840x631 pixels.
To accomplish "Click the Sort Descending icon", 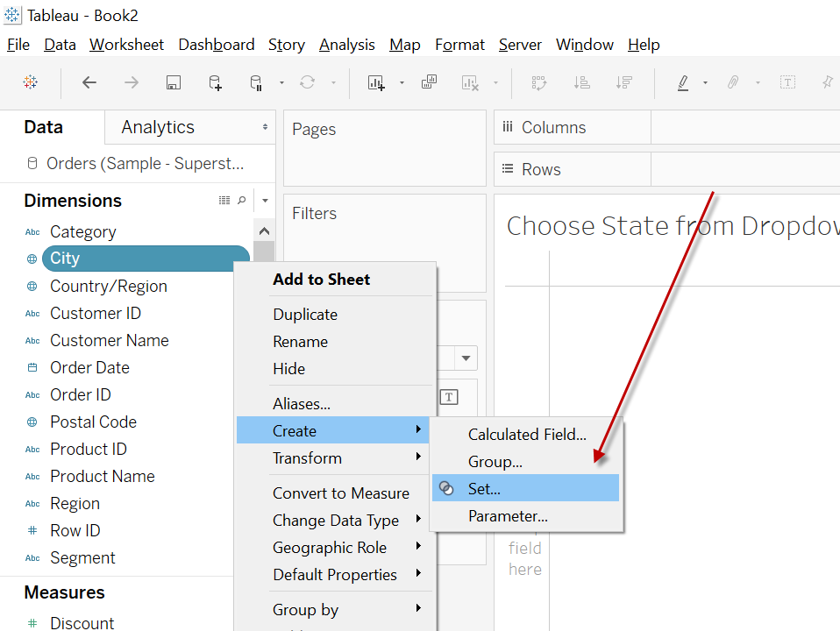I will click(x=624, y=82).
